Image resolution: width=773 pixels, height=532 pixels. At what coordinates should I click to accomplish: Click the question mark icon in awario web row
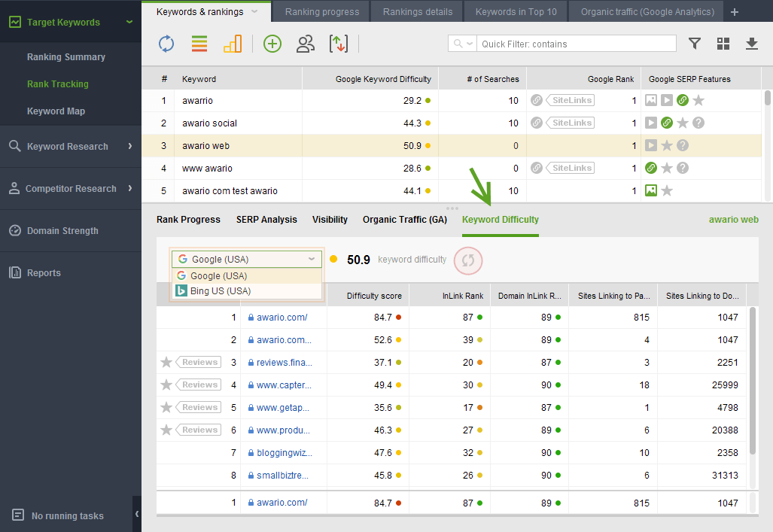pyautogui.click(x=683, y=145)
